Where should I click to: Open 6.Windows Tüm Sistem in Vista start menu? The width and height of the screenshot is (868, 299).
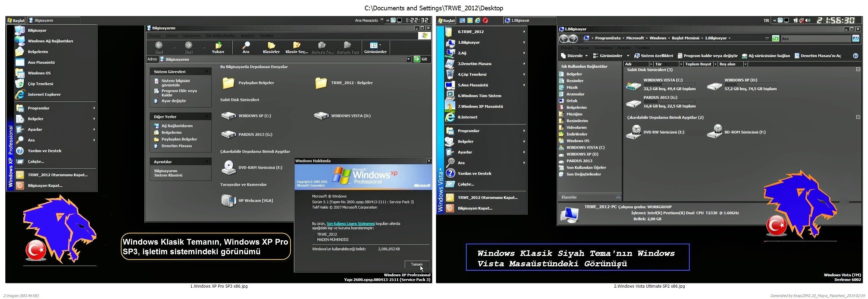coord(485,96)
